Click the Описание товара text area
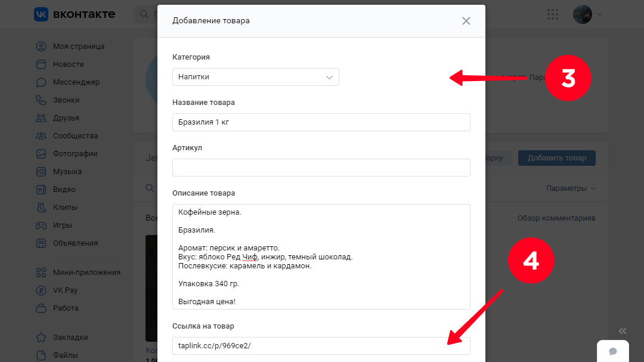This screenshot has height=362, width=644. (321, 257)
